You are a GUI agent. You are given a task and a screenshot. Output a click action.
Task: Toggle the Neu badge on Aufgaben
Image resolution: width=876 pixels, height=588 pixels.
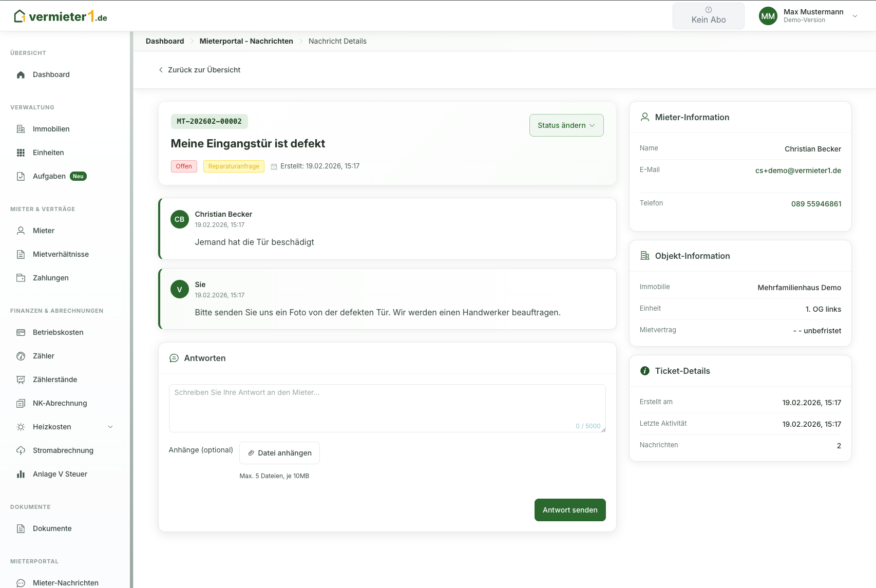click(77, 176)
